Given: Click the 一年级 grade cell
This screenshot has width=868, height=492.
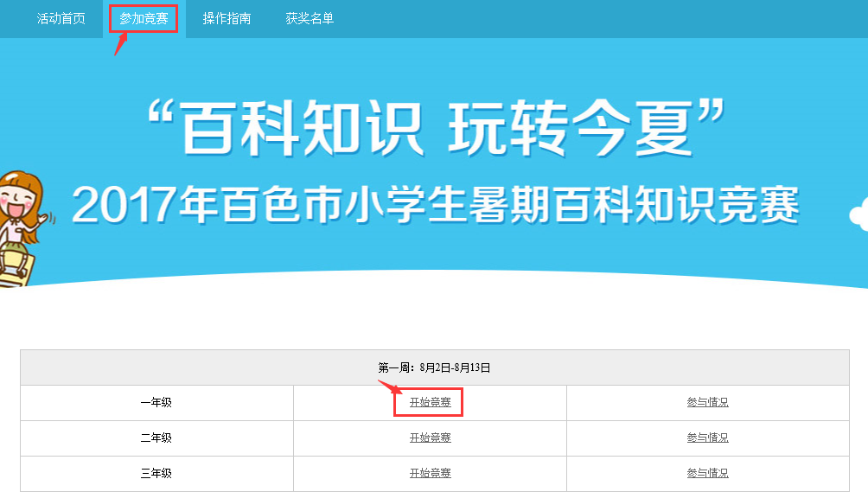Looking at the screenshot, I should coord(156,402).
